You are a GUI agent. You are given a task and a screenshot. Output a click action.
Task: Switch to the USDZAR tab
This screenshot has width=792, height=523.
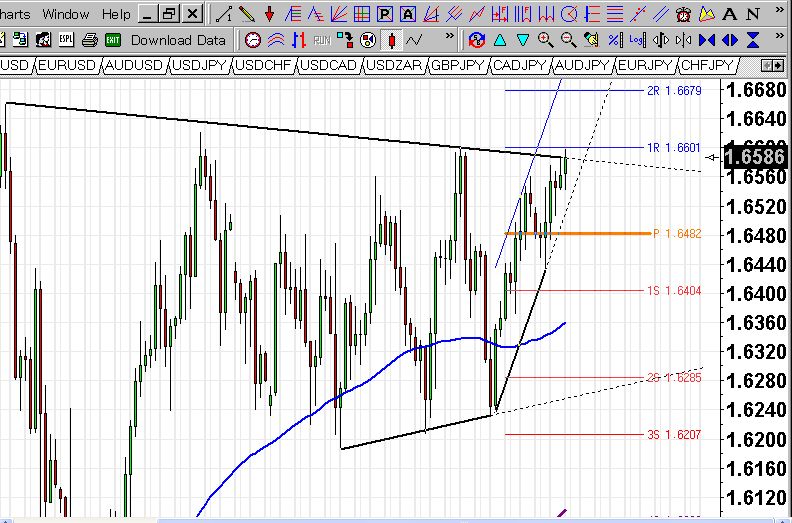click(x=393, y=65)
